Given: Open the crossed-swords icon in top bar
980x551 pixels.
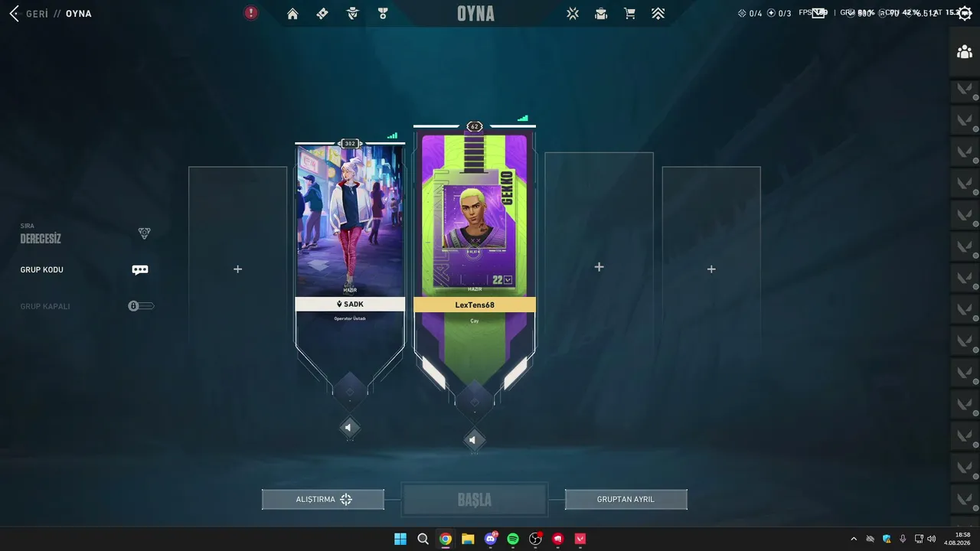Looking at the screenshot, I should pyautogui.click(x=573, y=14).
